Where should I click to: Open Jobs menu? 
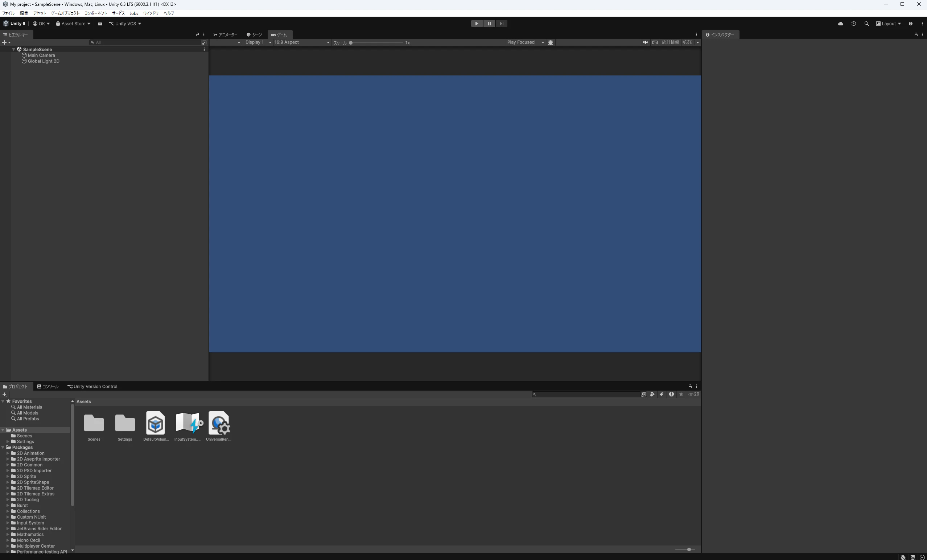pyautogui.click(x=134, y=13)
